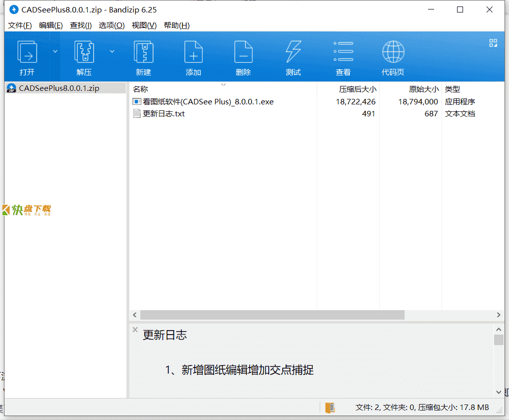The image size is (509, 420).
Task: Click the View (查看) list icon
Action: click(x=343, y=51)
